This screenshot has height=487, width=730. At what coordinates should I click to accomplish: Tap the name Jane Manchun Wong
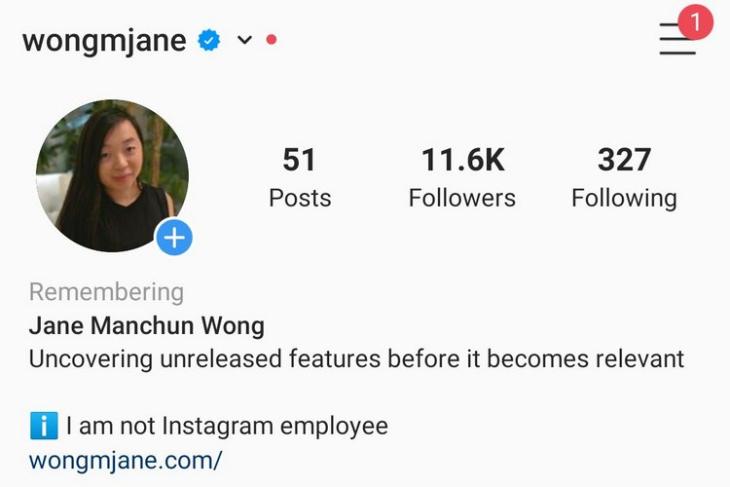pos(147,326)
